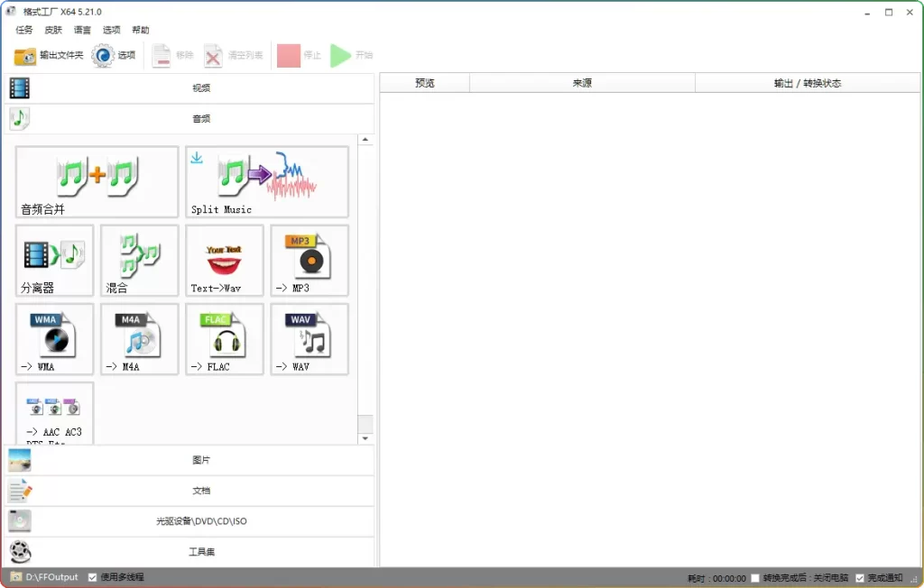
Task: Click the 清空列表 clear list button
Action: (x=234, y=55)
